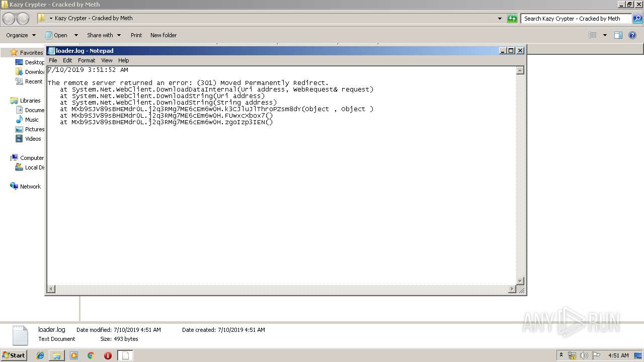Click the green Refresh button in address bar
Screen dimensions: 644x362
[512, 19]
